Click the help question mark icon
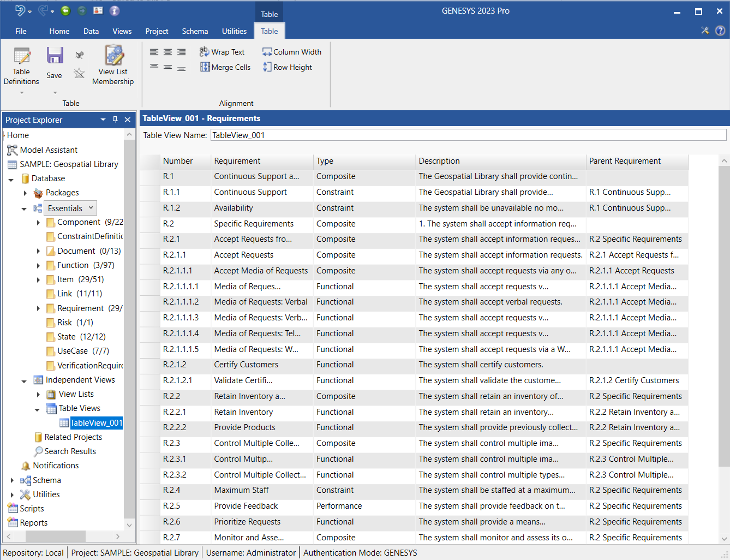Image resolution: width=730 pixels, height=560 pixels. pos(720,31)
